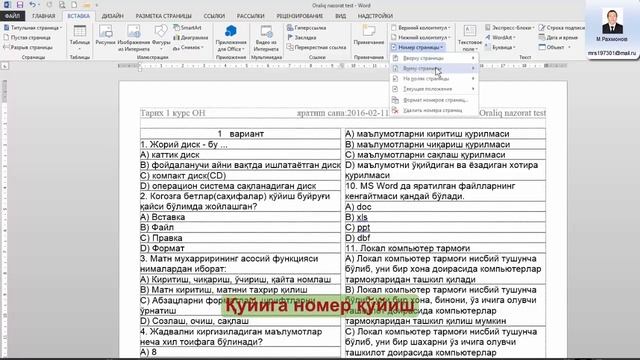Open the ФАЙЛ tab
The height and width of the screenshot is (360, 640).
[x=12, y=16]
